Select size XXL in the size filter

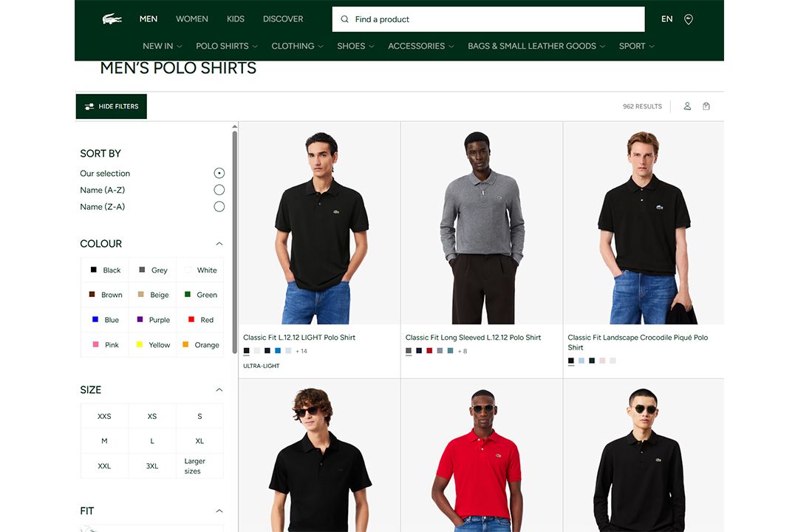[104, 466]
